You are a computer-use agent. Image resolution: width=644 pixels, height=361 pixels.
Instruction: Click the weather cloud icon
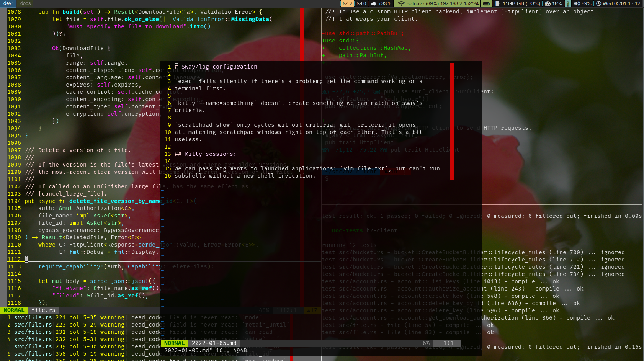click(373, 3)
